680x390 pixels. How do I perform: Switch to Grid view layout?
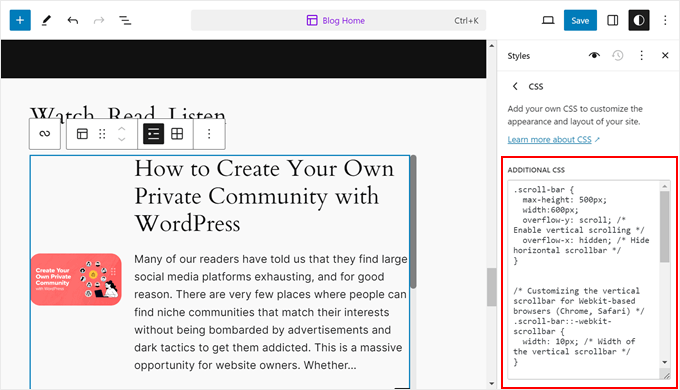[x=177, y=134]
